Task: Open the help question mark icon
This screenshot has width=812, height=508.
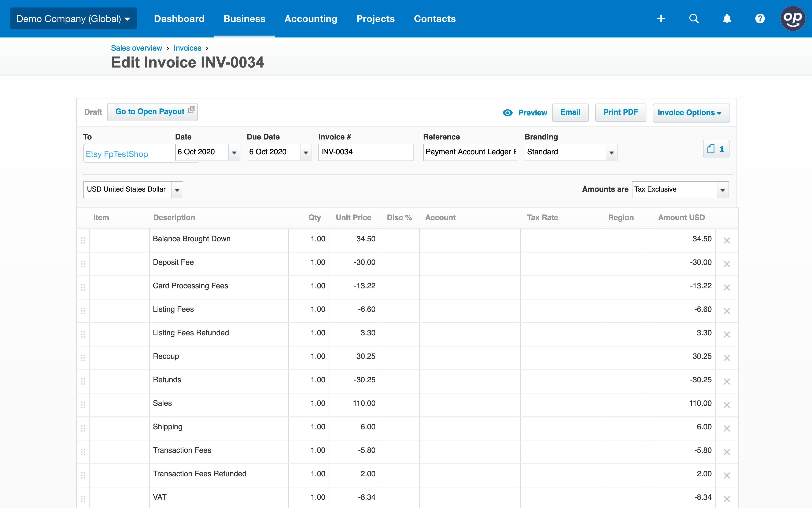Action: (x=760, y=18)
